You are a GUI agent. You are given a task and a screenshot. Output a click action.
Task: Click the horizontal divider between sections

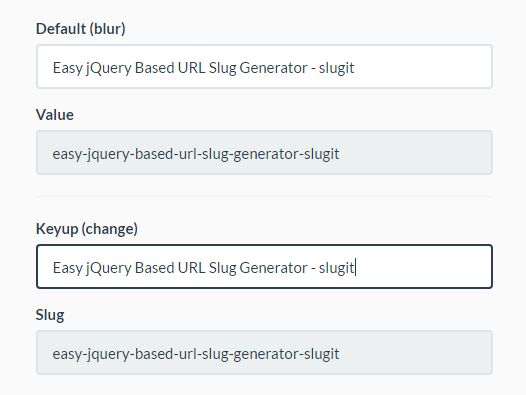click(264, 197)
